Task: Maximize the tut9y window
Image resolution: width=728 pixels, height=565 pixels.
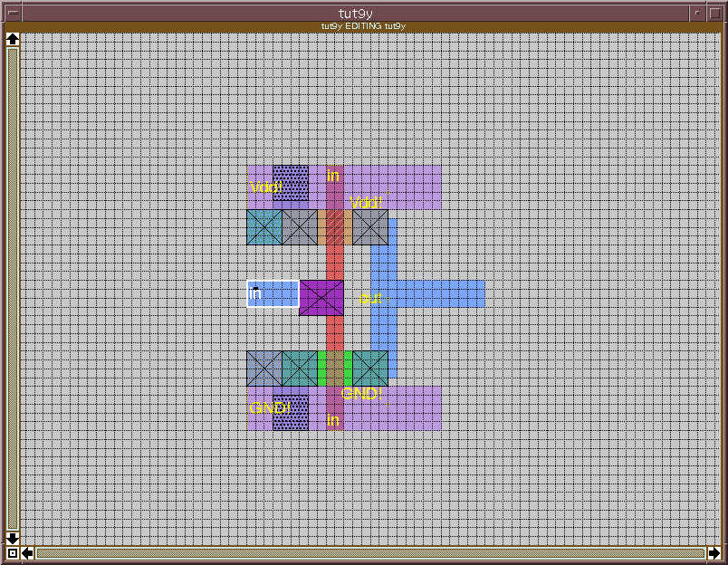Action: [x=714, y=13]
